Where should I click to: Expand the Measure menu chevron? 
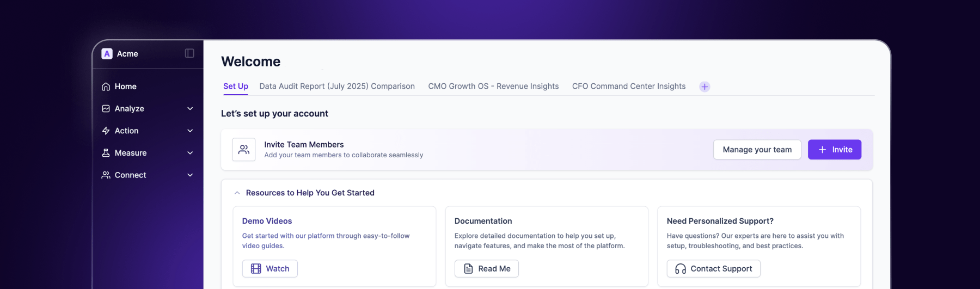tap(190, 153)
